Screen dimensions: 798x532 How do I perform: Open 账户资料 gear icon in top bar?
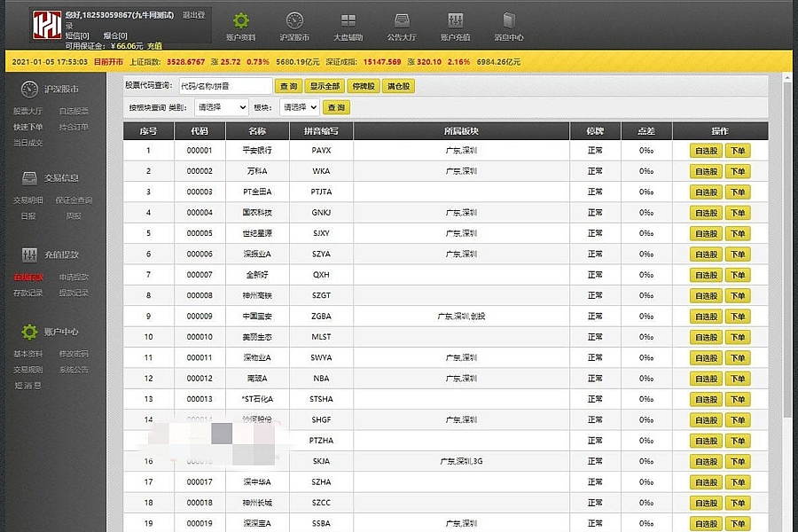[240, 21]
